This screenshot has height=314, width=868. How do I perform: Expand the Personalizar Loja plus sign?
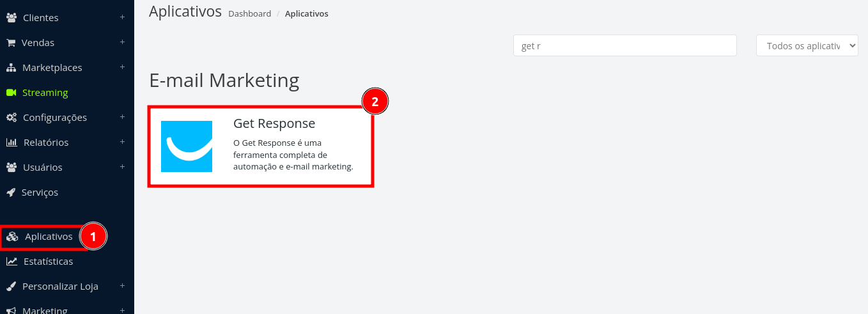pos(122,286)
